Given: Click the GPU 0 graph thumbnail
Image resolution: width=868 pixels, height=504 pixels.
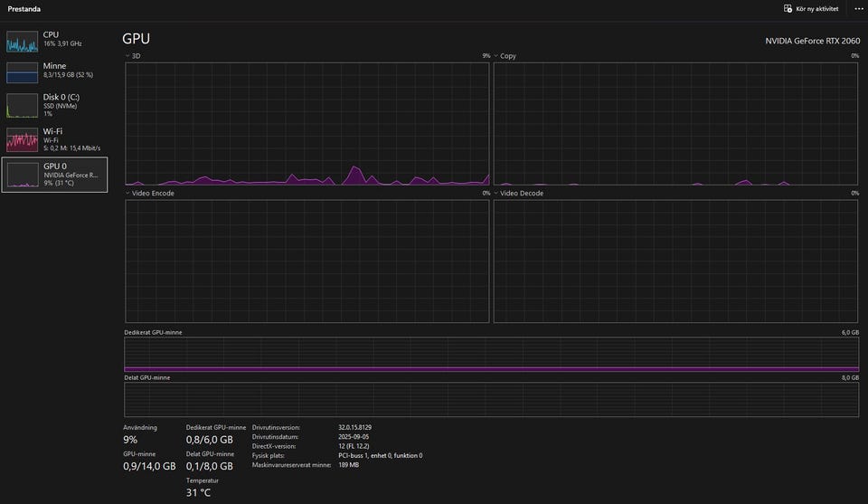Looking at the screenshot, I should coord(23,175).
